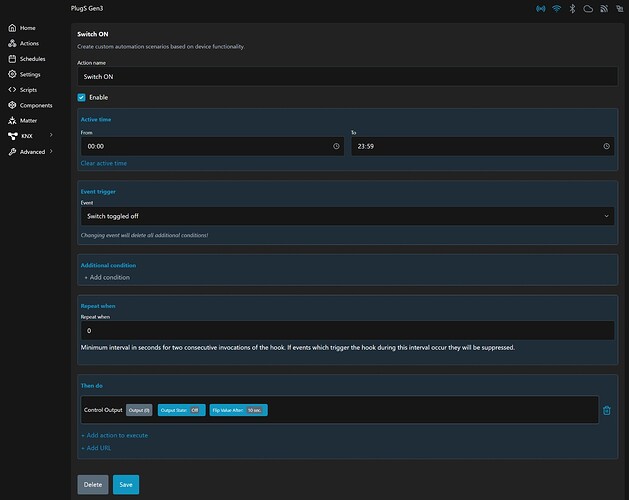
Task: Open Actions in the sidebar
Action: [x=29, y=43]
